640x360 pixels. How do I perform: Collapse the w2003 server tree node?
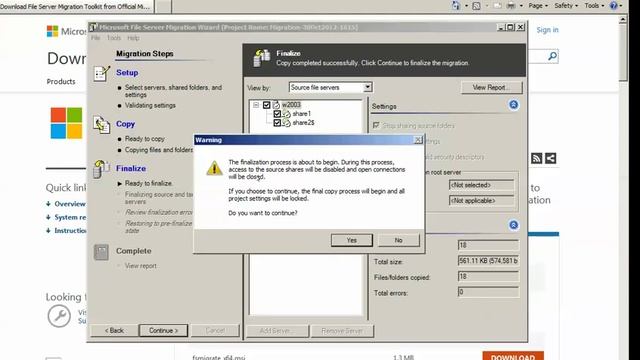(x=256, y=105)
